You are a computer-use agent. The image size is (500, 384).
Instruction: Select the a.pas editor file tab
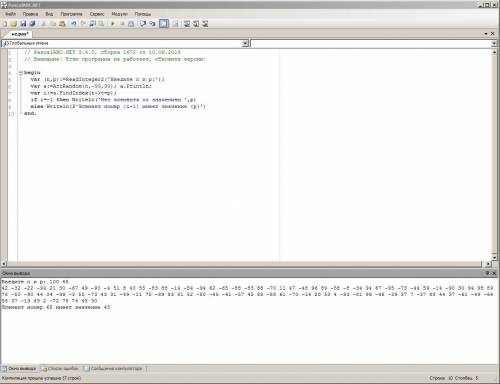(19, 34)
